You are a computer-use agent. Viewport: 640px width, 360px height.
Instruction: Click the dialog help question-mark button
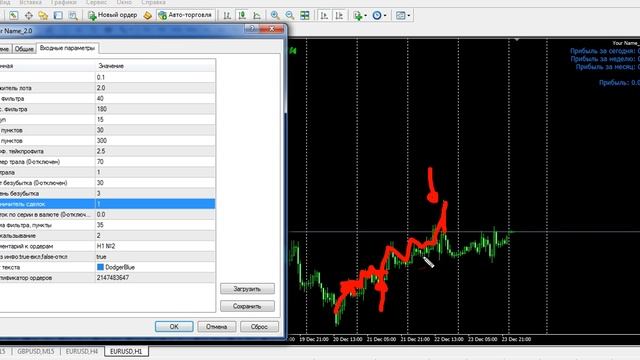coord(252,29)
